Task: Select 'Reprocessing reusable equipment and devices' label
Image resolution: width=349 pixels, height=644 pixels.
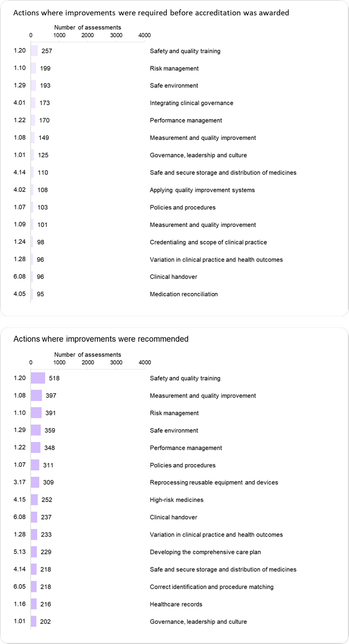Action: pyautogui.click(x=214, y=483)
